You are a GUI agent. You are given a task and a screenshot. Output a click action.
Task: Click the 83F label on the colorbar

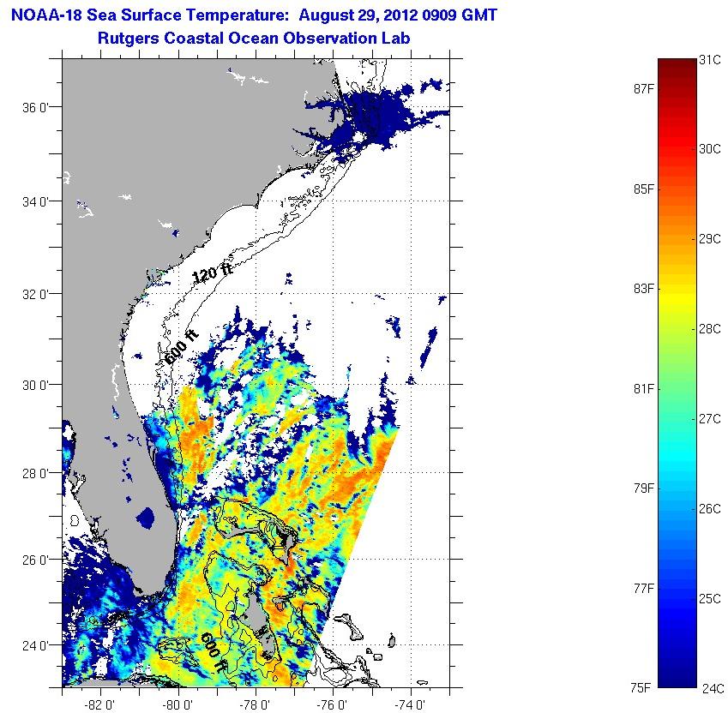coord(643,289)
